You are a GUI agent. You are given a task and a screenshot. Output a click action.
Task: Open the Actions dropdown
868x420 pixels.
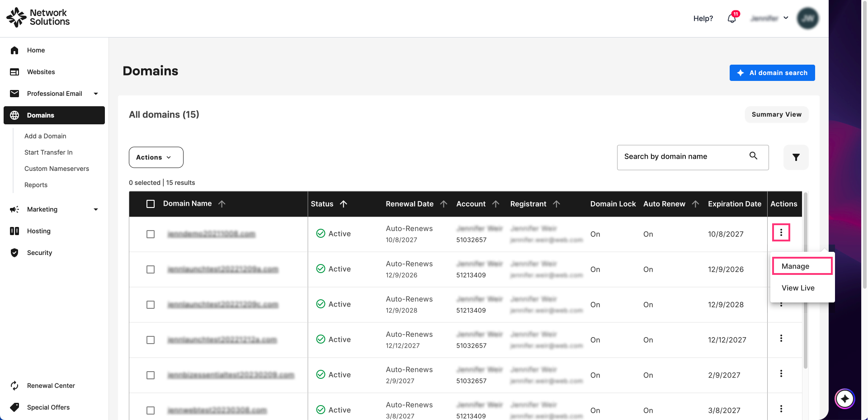click(x=156, y=157)
